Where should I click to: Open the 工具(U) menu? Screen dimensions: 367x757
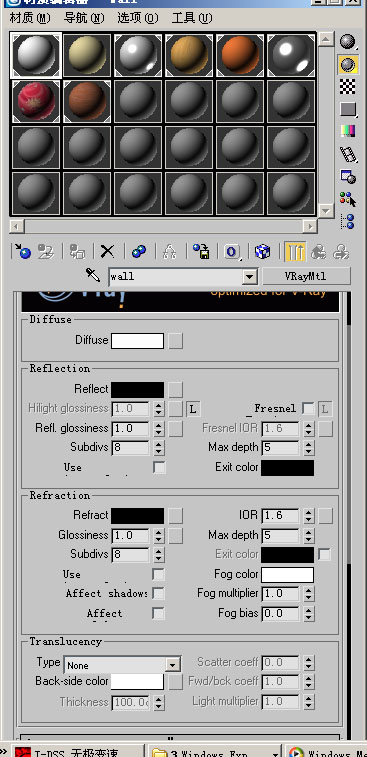pos(192,18)
